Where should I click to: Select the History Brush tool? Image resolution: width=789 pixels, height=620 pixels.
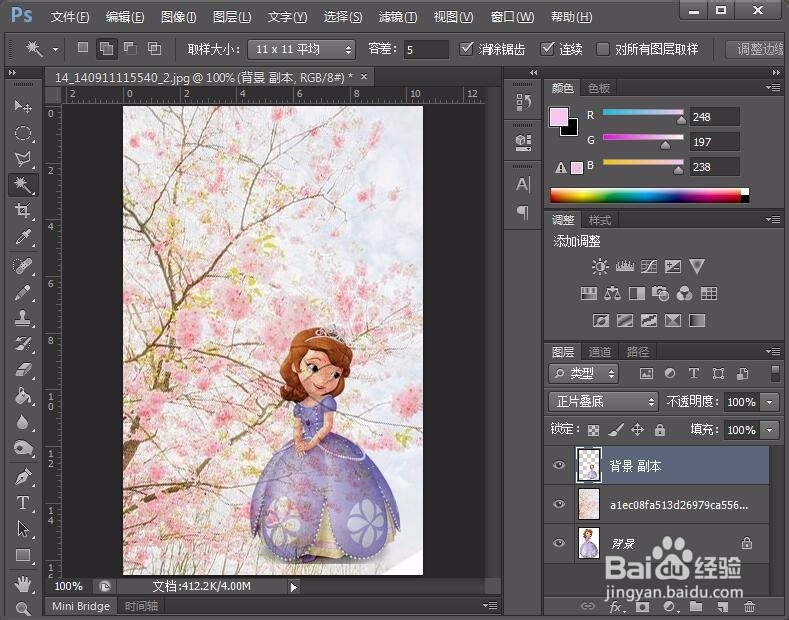point(23,344)
